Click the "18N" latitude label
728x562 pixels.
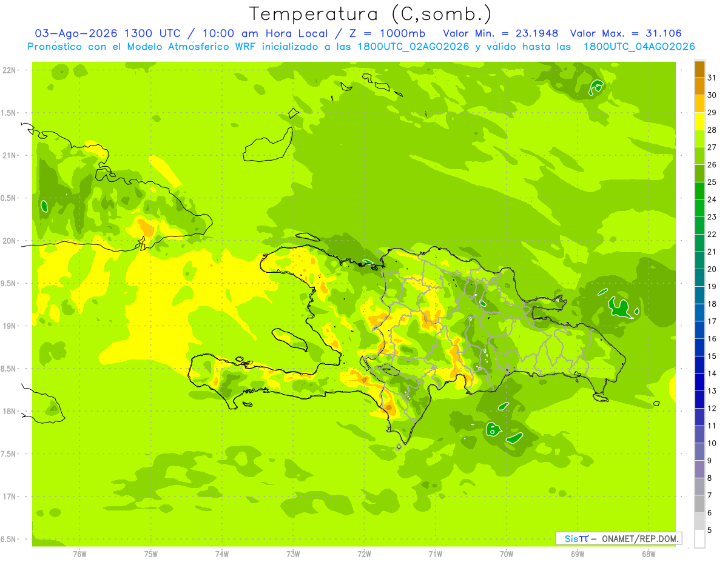pyautogui.click(x=10, y=412)
